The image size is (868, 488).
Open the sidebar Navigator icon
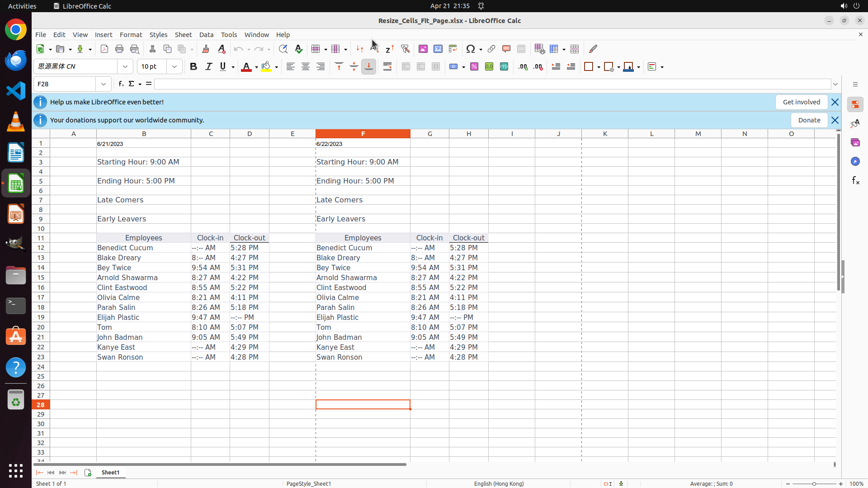855,161
